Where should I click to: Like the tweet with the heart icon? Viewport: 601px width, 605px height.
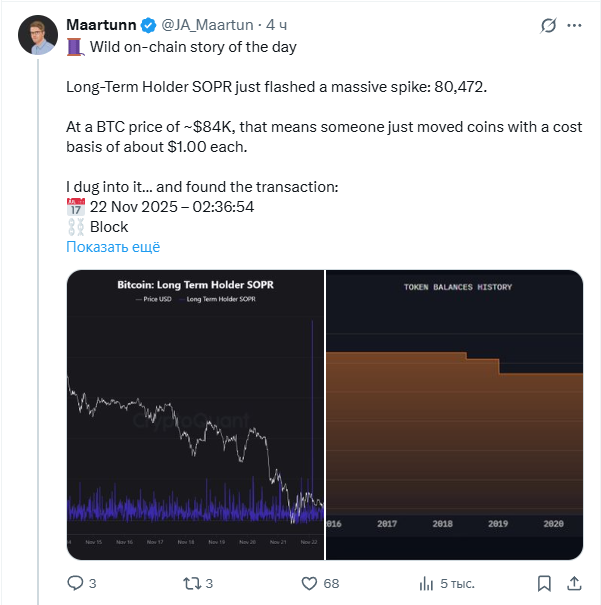click(x=309, y=583)
